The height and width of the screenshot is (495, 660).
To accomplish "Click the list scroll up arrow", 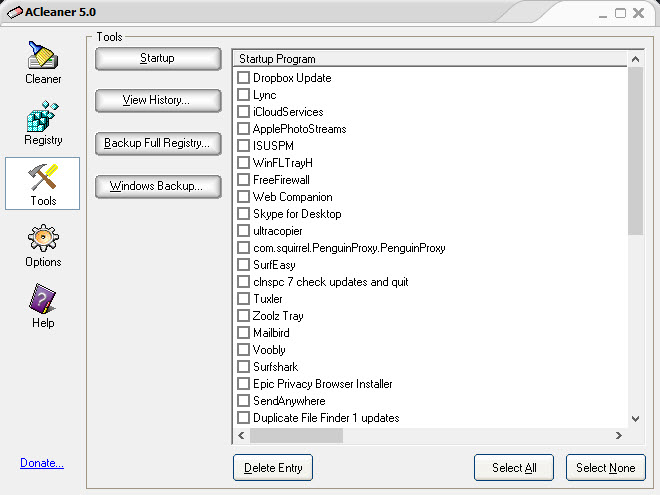I will (636, 59).
